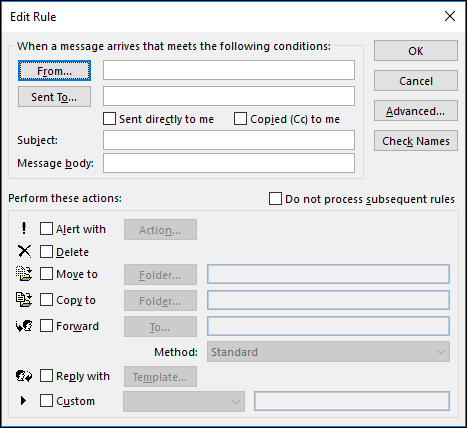467x428 pixels.
Task: Check the Delete action checkbox
Action: coord(46,252)
